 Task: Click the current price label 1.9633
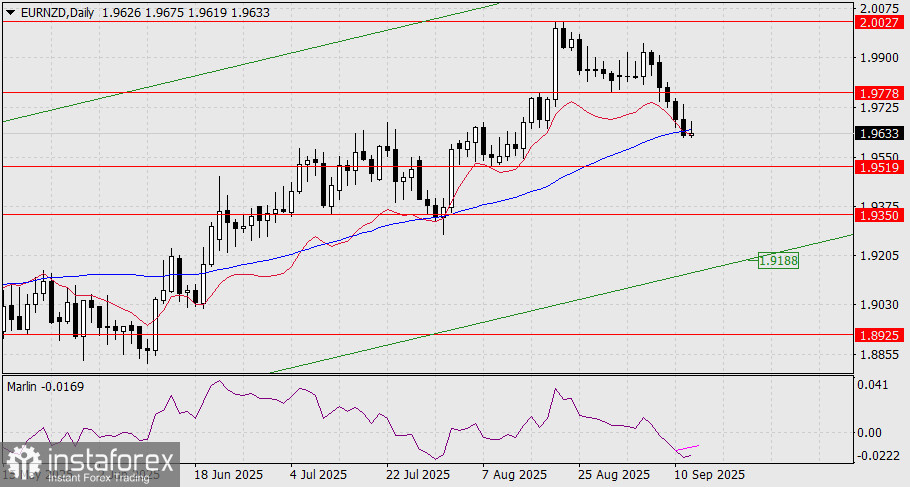pos(880,134)
